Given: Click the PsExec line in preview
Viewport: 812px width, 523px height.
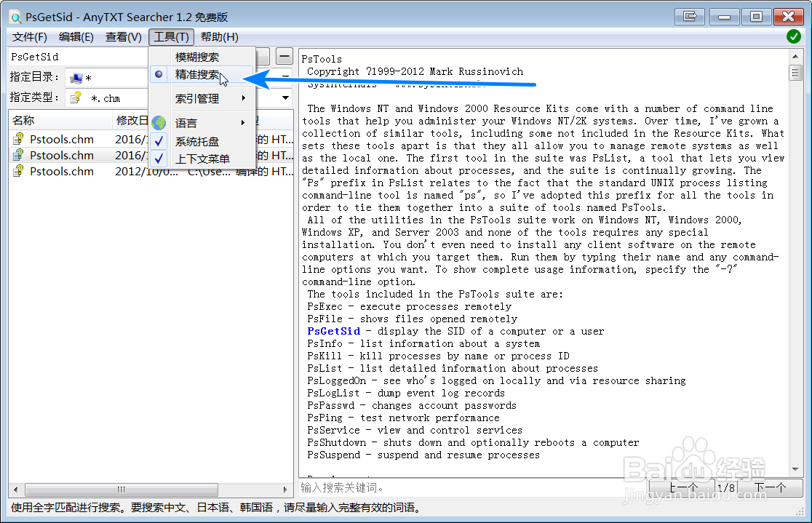Looking at the screenshot, I should point(409,306).
